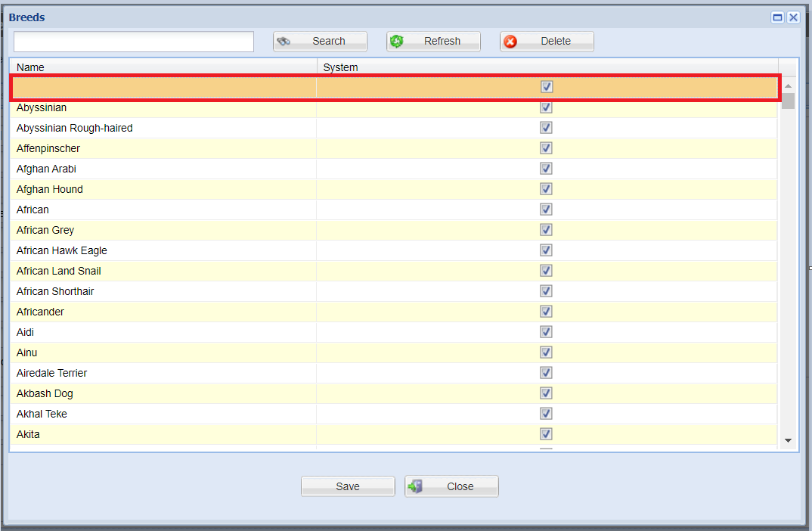Select the Akhal Teke name cell
The height and width of the screenshot is (531, 812).
pos(163,414)
